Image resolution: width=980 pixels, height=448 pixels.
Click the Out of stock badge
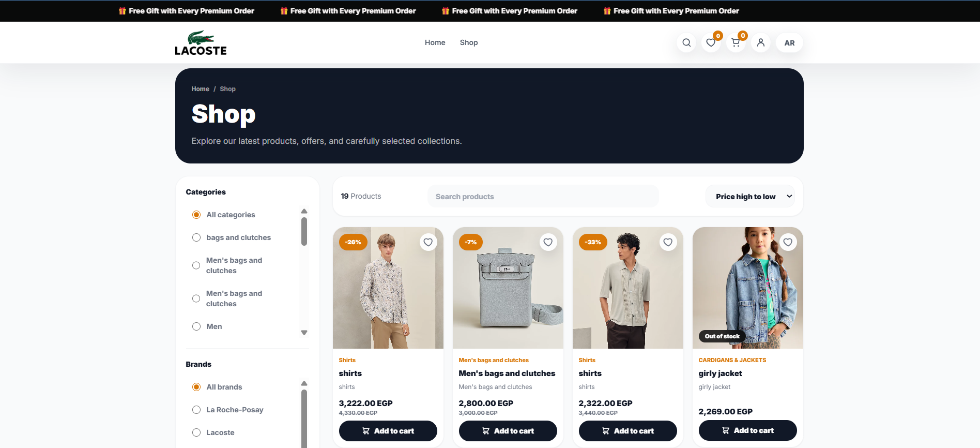click(x=722, y=336)
